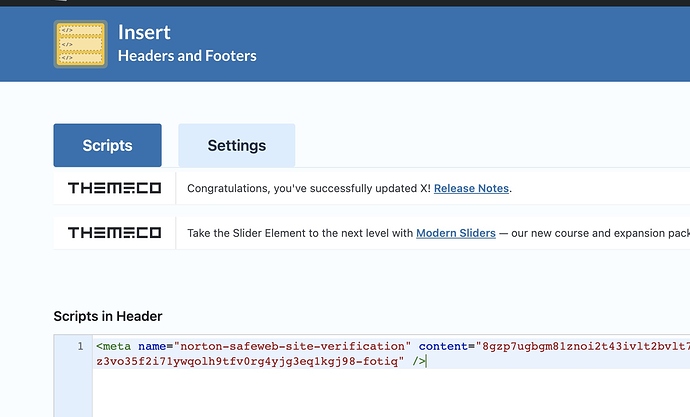Screen dimensions: 690x417
Task: Click the Themeco logo in the update notice
Action: [x=114, y=188]
